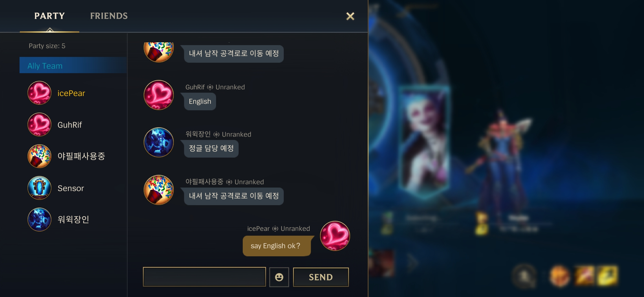The image size is (644, 297).
Task: Click Sensor's crystal avatar in party list
Action: 39,188
